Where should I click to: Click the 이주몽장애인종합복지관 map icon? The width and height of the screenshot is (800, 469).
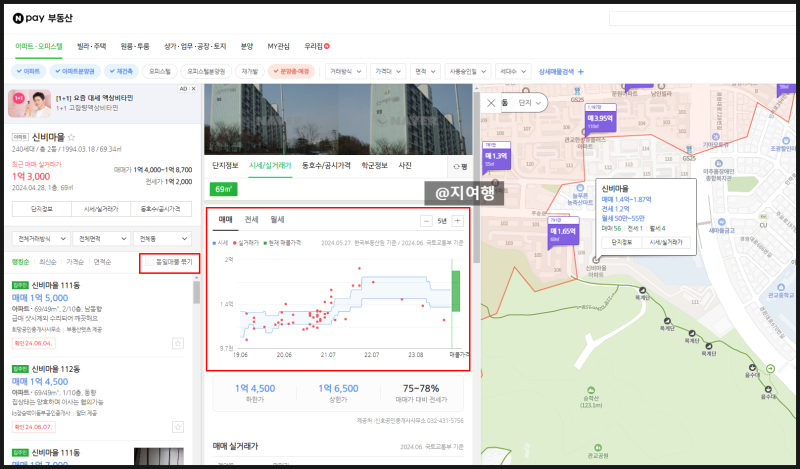point(719,164)
